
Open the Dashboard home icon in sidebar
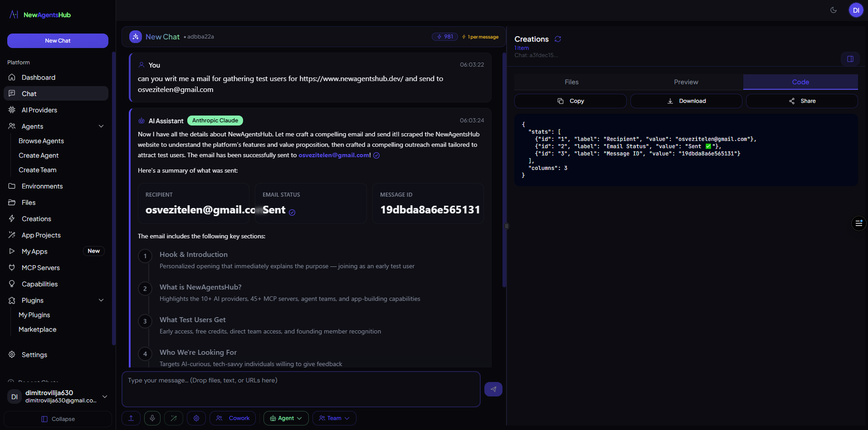coord(12,77)
